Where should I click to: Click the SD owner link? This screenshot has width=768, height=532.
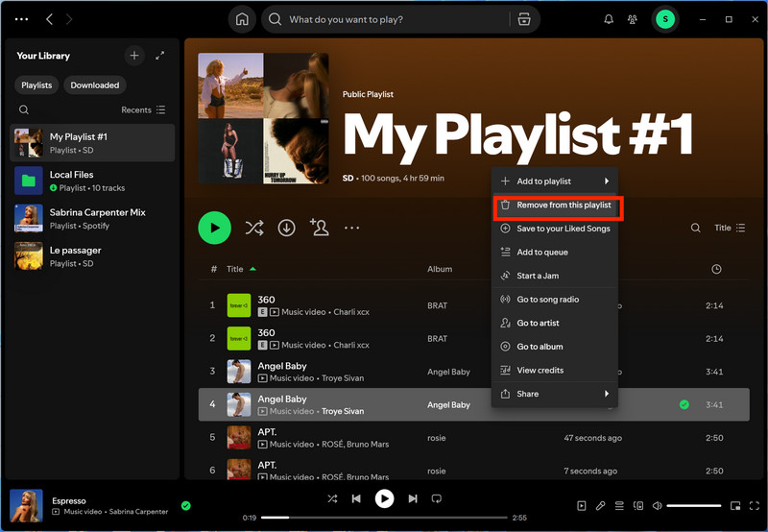click(x=348, y=179)
